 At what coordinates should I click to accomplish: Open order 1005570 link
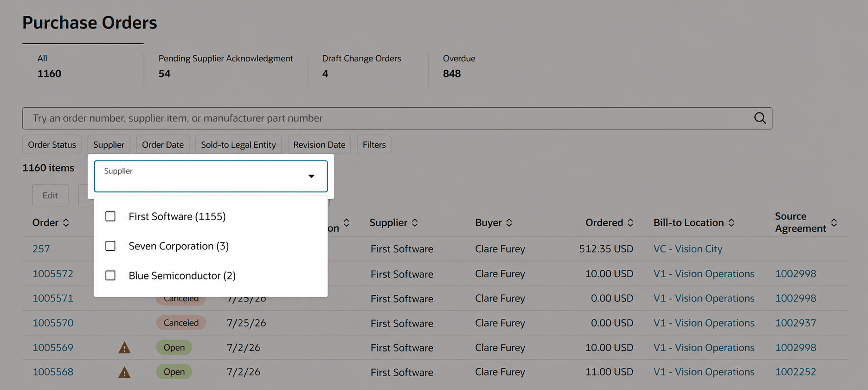[x=53, y=323]
